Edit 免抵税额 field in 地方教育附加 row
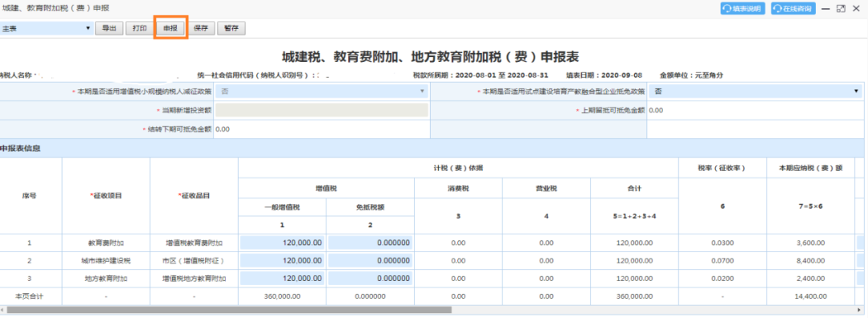 click(371, 278)
